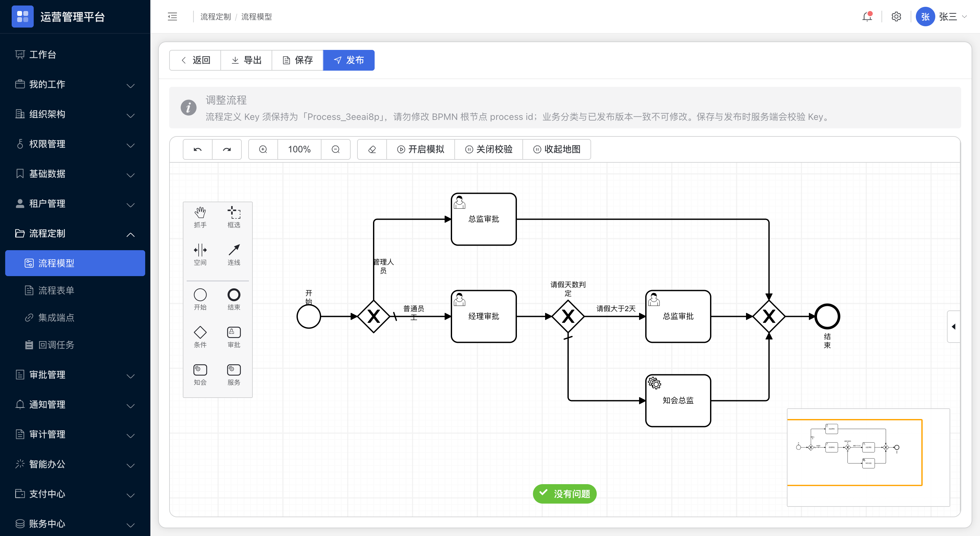Click the undo arrow icon
This screenshot has width=980, height=536.
197,149
